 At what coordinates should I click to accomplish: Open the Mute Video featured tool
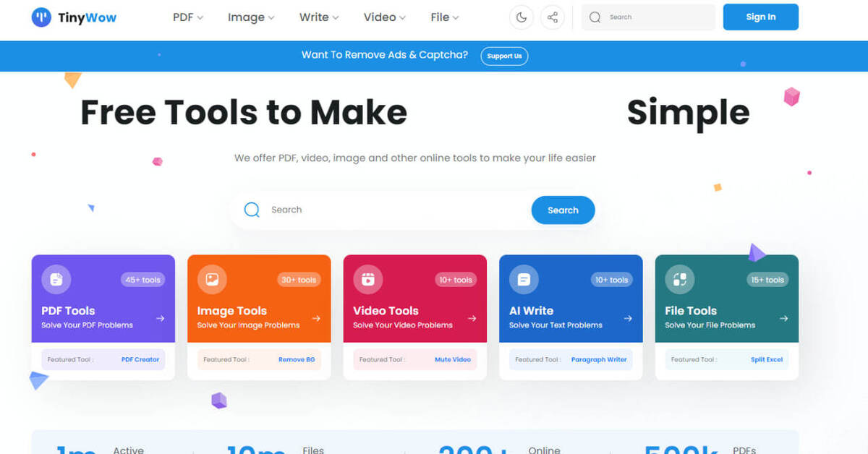coord(453,359)
